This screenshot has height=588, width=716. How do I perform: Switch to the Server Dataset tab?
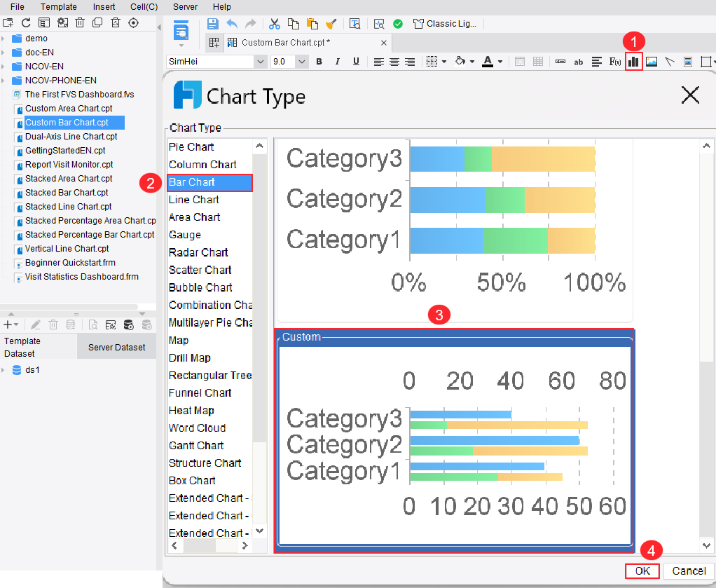click(117, 346)
